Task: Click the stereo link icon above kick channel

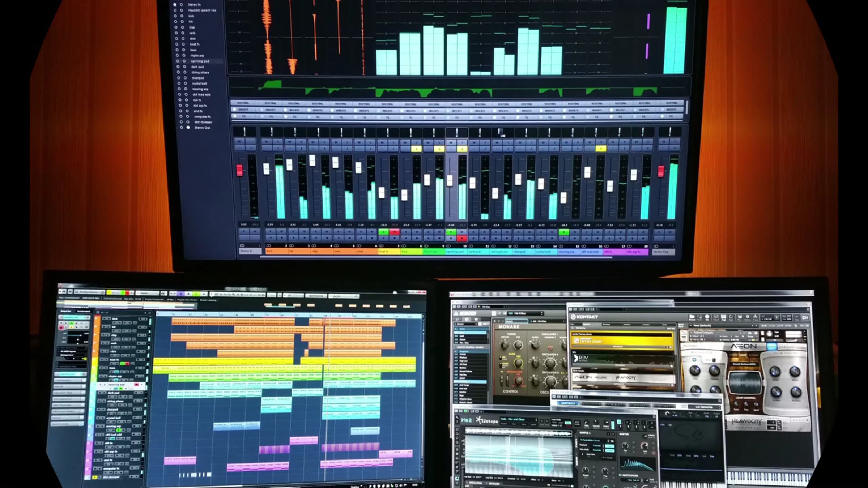Action: tap(268, 246)
